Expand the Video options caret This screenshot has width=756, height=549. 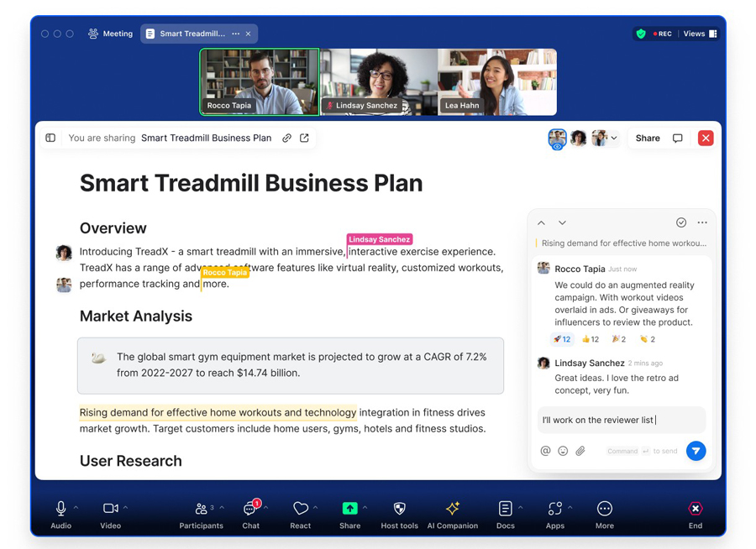pos(125,508)
